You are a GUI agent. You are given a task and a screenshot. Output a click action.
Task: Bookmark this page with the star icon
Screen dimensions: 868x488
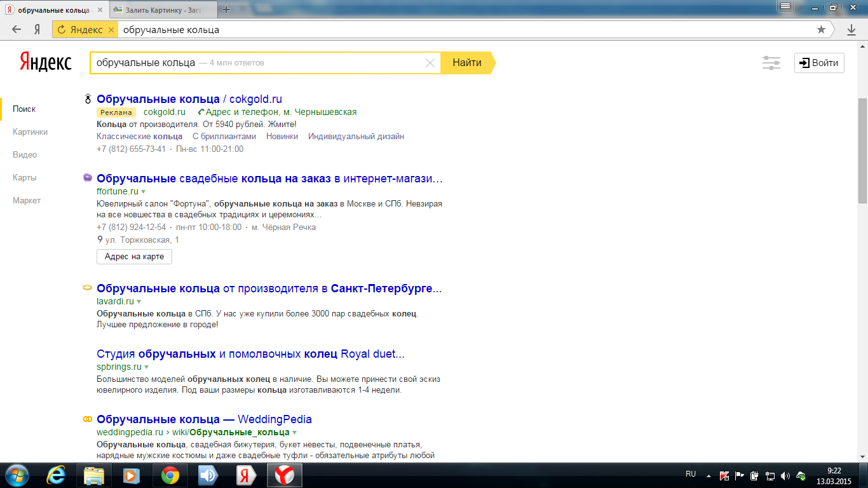point(821,29)
